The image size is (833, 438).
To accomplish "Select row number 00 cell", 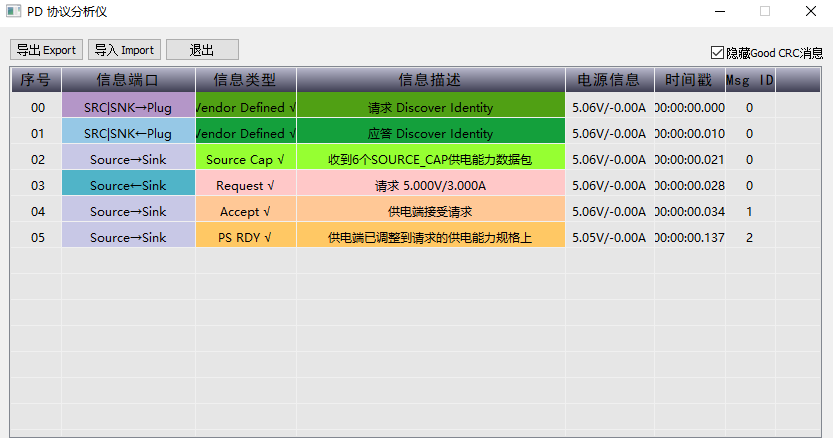I will point(37,107).
